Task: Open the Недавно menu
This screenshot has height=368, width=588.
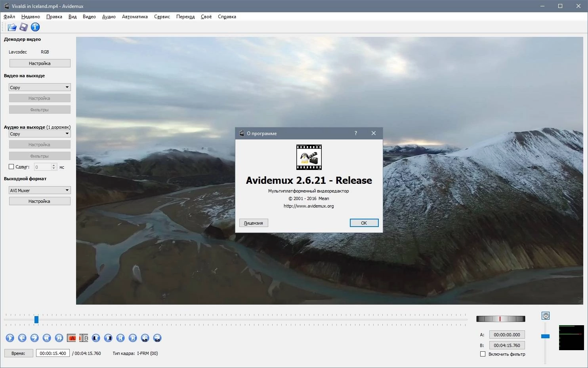Action: [31, 17]
